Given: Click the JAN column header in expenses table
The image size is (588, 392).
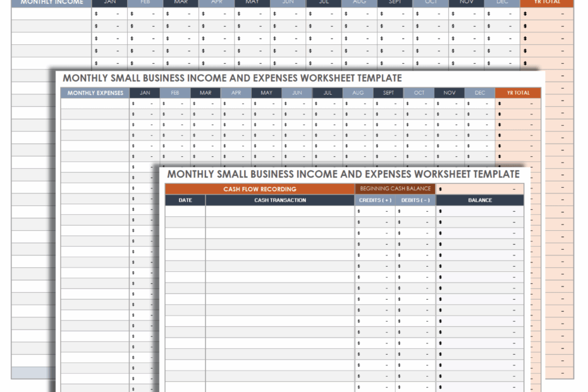Looking at the screenshot, I should [x=145, y=92].
